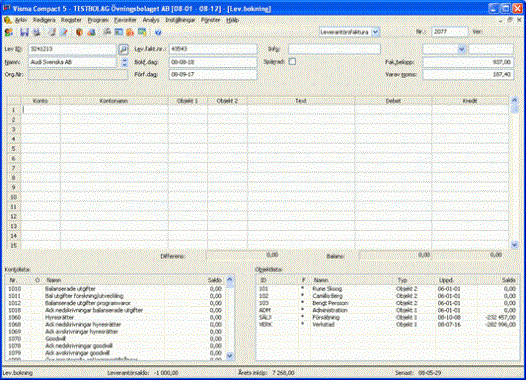Click the Lev ID input field
The image size is (526, 380).
pyautogui.click(x=72, y=49)
